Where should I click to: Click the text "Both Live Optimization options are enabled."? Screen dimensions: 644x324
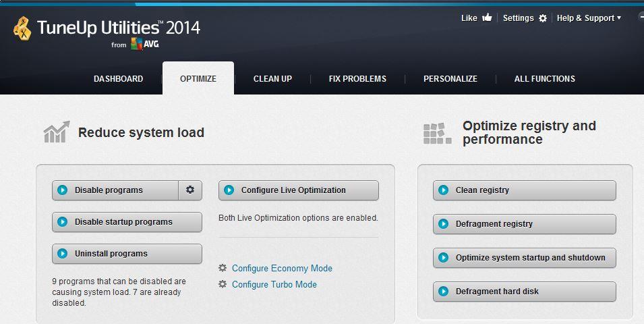[x=298, y=218]
